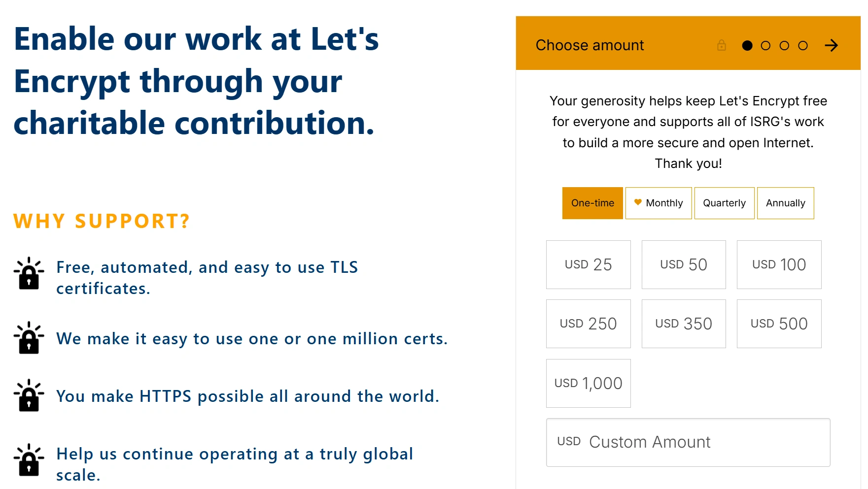Click the secure lock icon in header
Viewport: 868px width, 489px height.
(722, 46)
